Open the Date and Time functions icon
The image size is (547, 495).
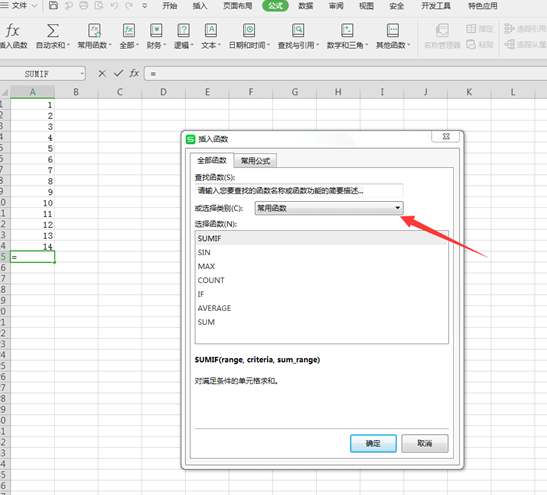tap(249, 31)
